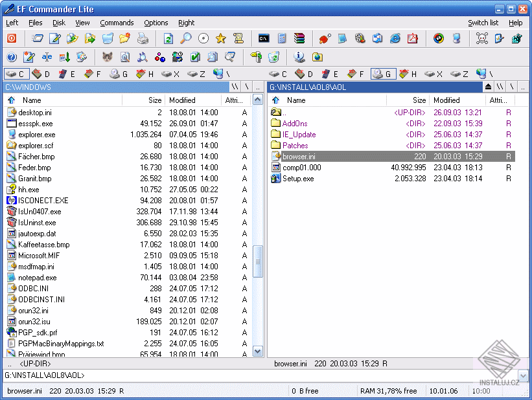This screenshot has height=400, width=532.
Task: Click the scroll history icon
Action: (238, 38)
